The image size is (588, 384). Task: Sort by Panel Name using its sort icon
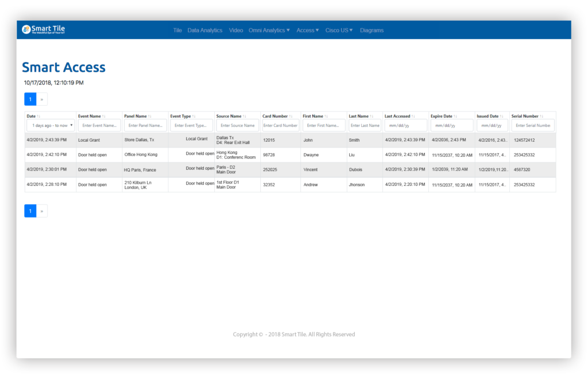click(149, 115)
